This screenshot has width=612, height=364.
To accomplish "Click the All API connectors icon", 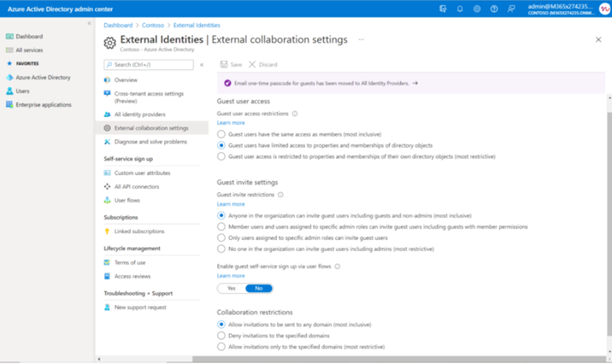I will click(x=107, y=187).
